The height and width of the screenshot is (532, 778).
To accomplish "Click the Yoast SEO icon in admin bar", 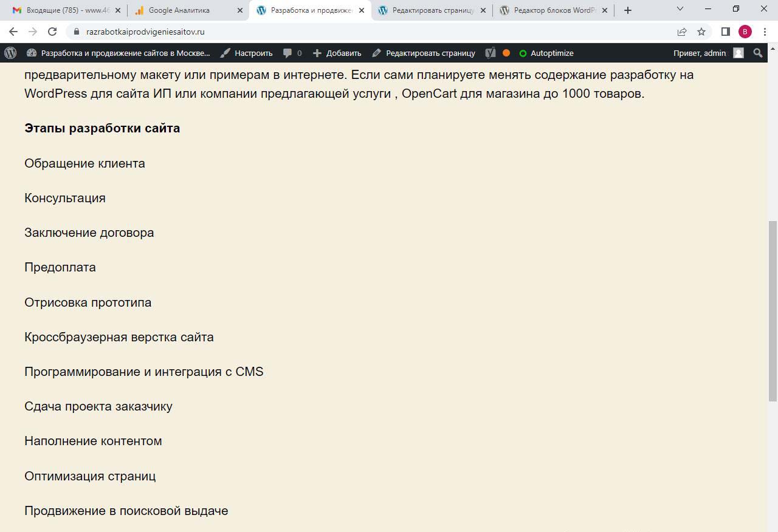I will pyautogui.click(x=491, y=53).
